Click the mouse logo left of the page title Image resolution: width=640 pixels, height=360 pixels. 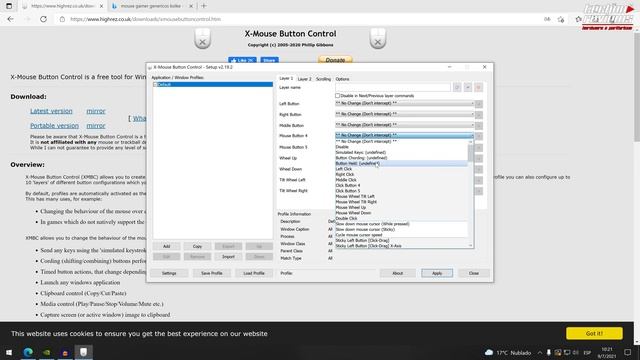tap(202, 39)
